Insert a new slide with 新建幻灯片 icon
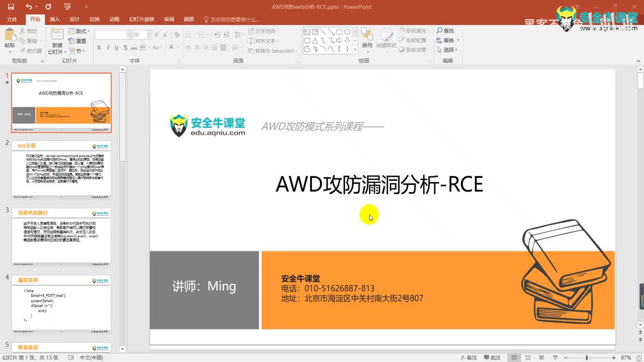This screenshot has width=644, height=362. [x=57, y=34]
